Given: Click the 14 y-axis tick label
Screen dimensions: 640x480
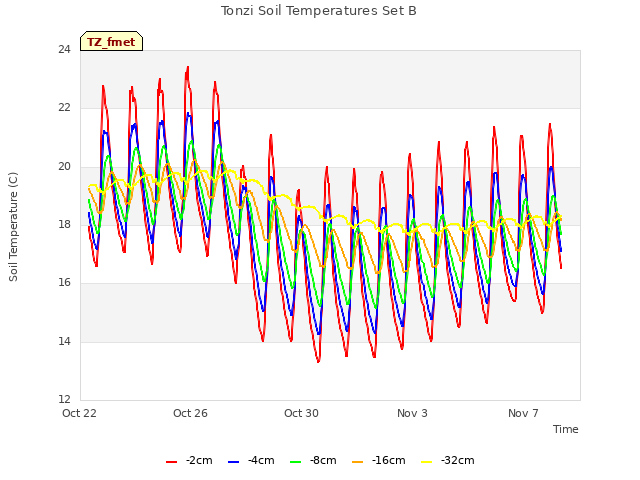Looking at the screenshot, I should click(64, 341).
